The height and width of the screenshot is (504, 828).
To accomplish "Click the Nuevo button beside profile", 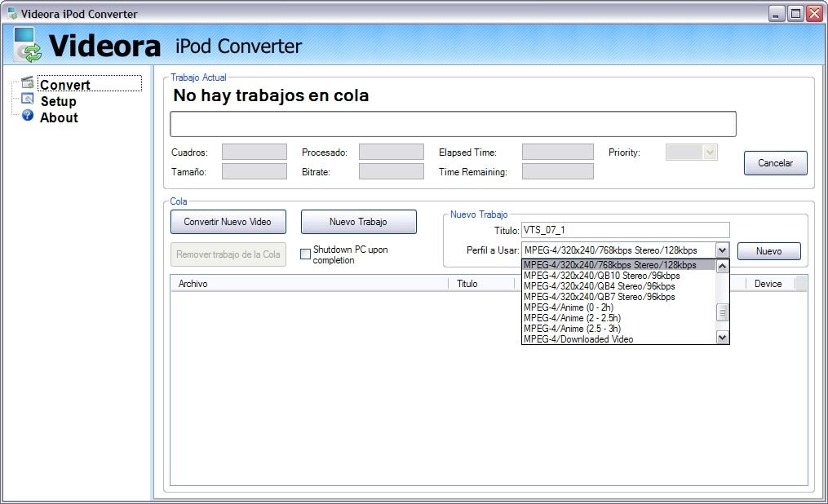I will click(x=768, y=251).
